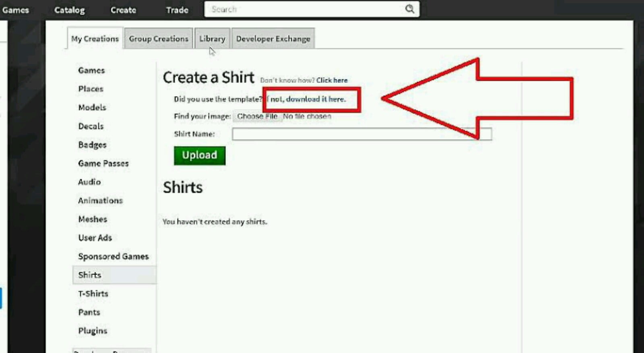Screen dimensions: 644x353
Task: Switch to Group Creations tab
Action: pyautogui.click(x=159, y=39)
